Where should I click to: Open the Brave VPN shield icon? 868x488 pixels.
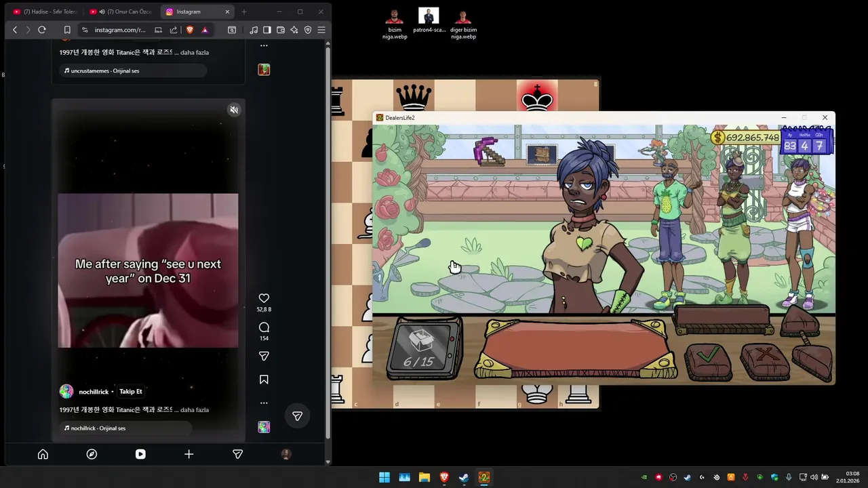(x=308, y=30)
